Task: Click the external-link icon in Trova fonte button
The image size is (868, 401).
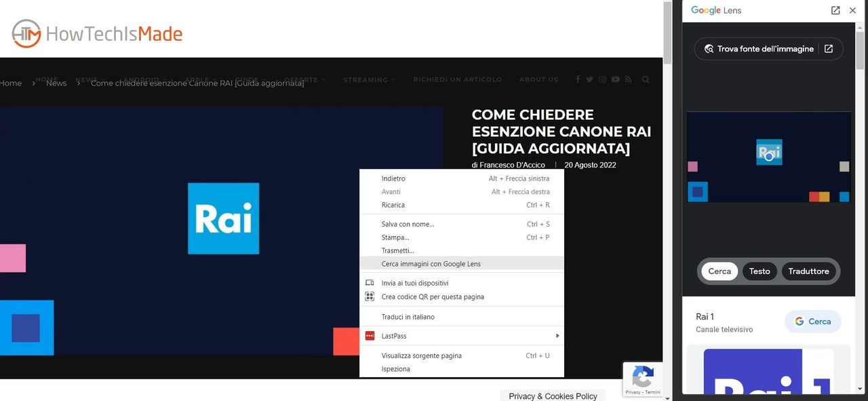Action: click(x=829, y=49)
